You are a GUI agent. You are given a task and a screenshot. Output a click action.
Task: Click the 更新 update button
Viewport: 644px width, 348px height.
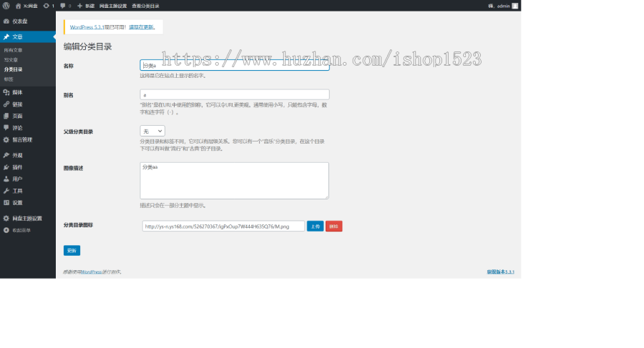[72, 251]
